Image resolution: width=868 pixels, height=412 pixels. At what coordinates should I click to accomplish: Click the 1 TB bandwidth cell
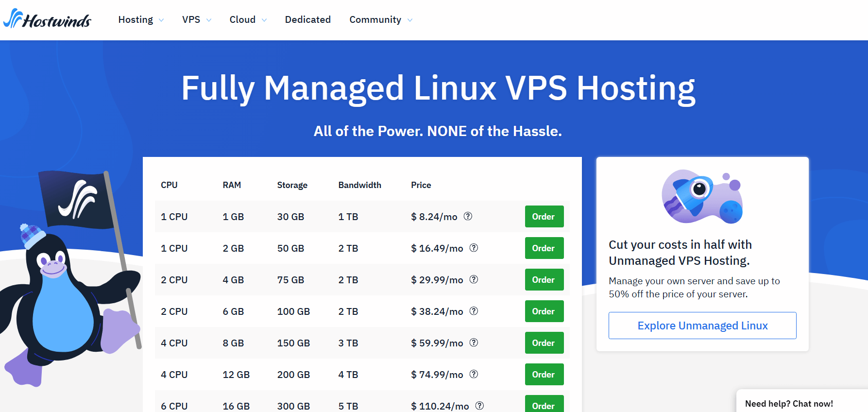coord(348,217)
